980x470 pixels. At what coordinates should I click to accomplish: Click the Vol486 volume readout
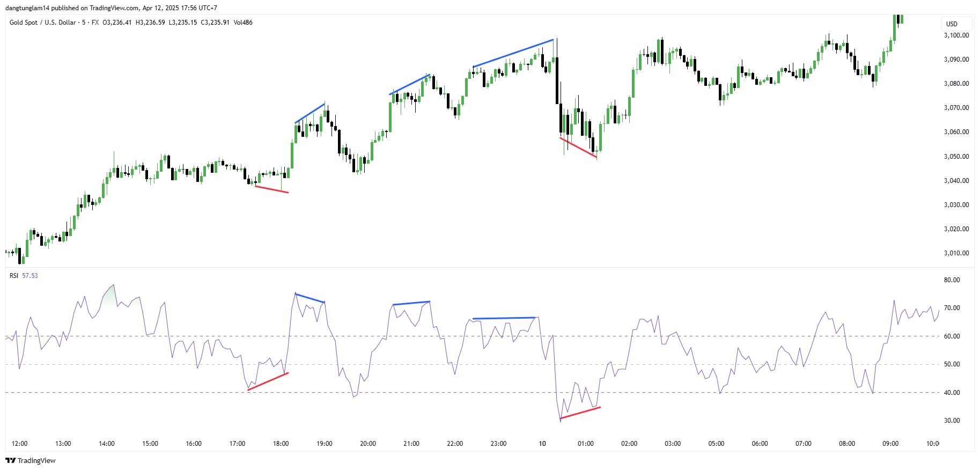pos(243,23)
